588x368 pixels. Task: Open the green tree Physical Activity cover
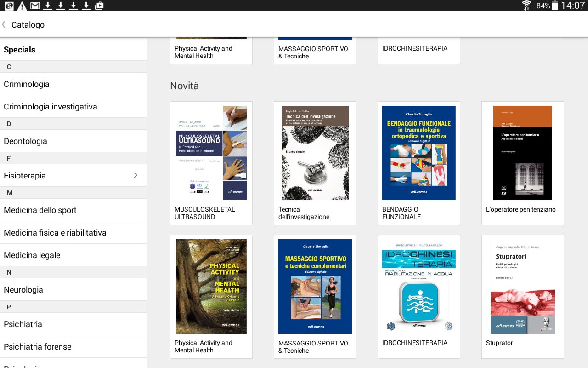pos(211,286)
